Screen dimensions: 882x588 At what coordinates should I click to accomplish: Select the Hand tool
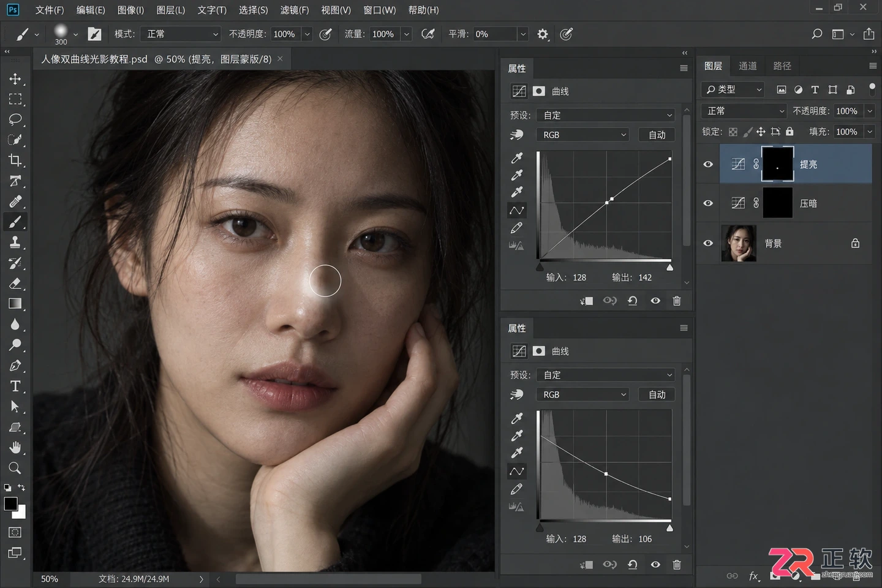[15, 448]
